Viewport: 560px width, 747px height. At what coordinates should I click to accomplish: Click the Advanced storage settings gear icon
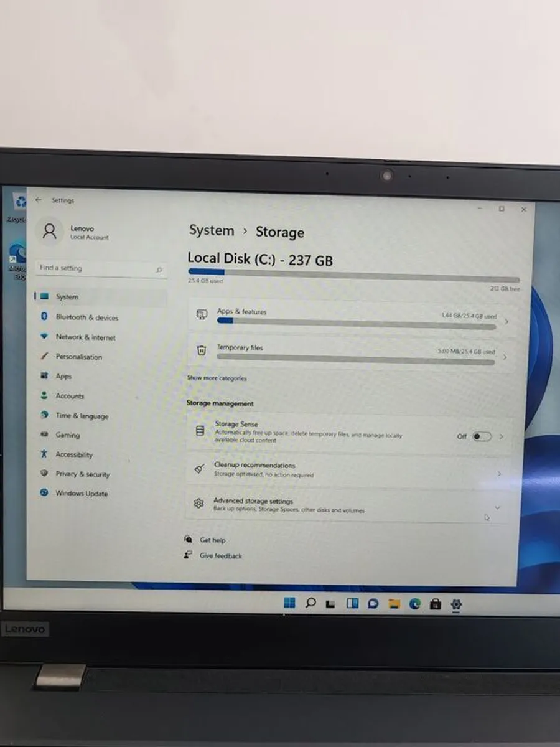pos(198,503)
